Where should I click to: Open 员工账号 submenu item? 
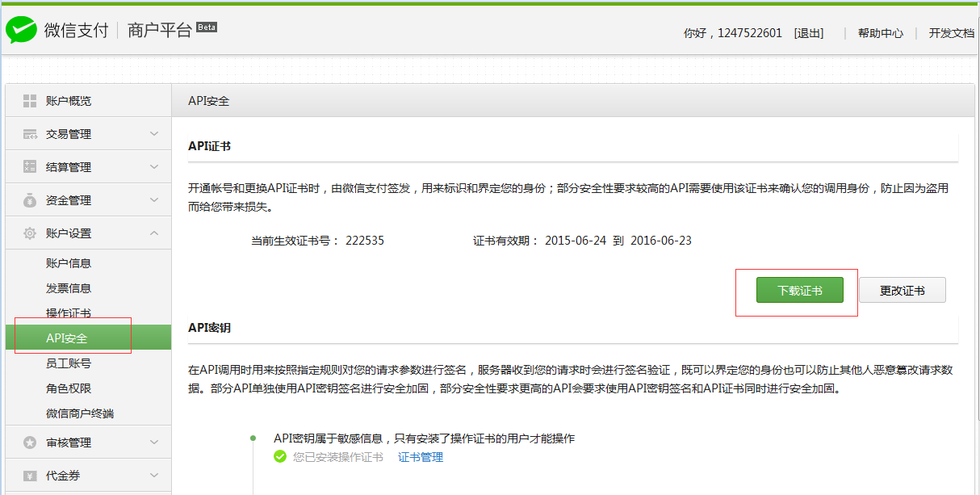tap(69, 363)
